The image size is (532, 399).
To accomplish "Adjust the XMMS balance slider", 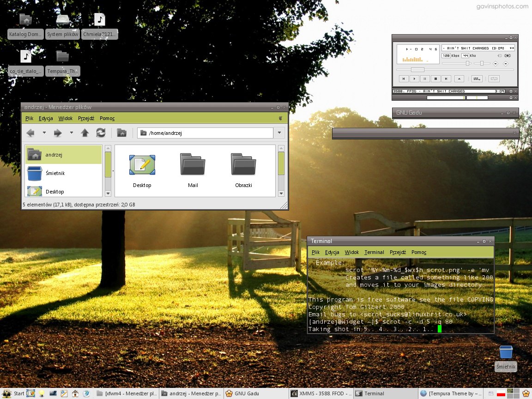I will (482, 63).
